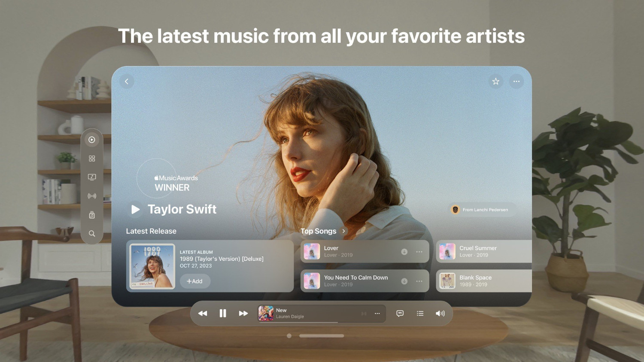Play the Cruel Summer song
This screenshot has height=362, width=644.
click(484, 251)
